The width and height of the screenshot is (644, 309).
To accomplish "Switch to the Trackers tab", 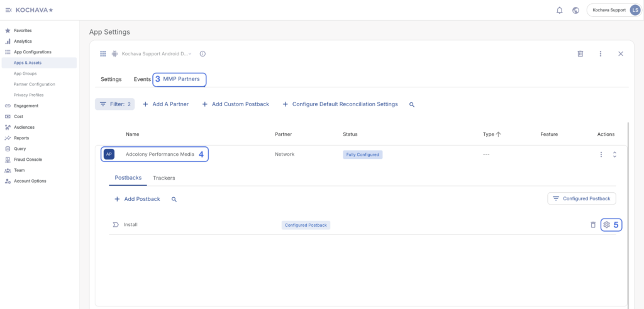I will coord(164,178).
